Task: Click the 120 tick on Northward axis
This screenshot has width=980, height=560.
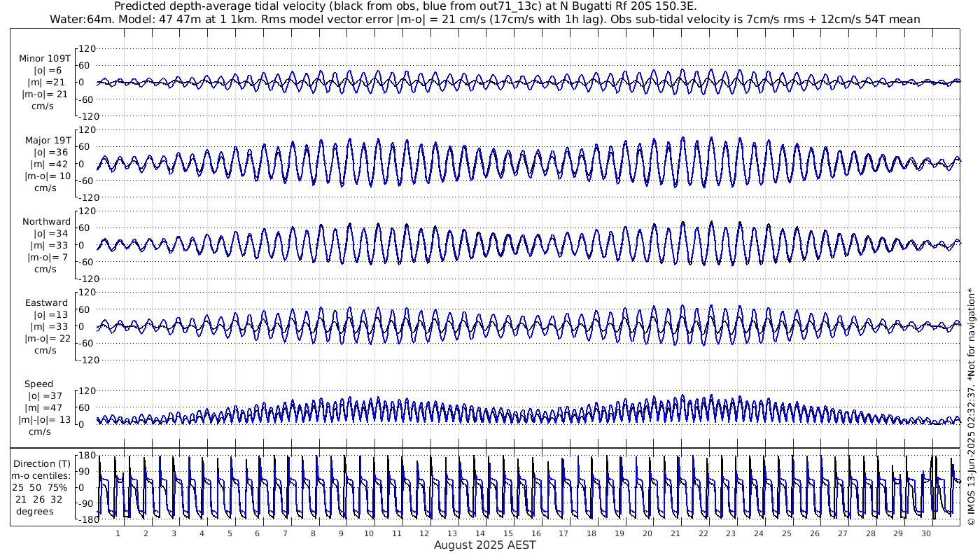Action: (x=86, y=211)
